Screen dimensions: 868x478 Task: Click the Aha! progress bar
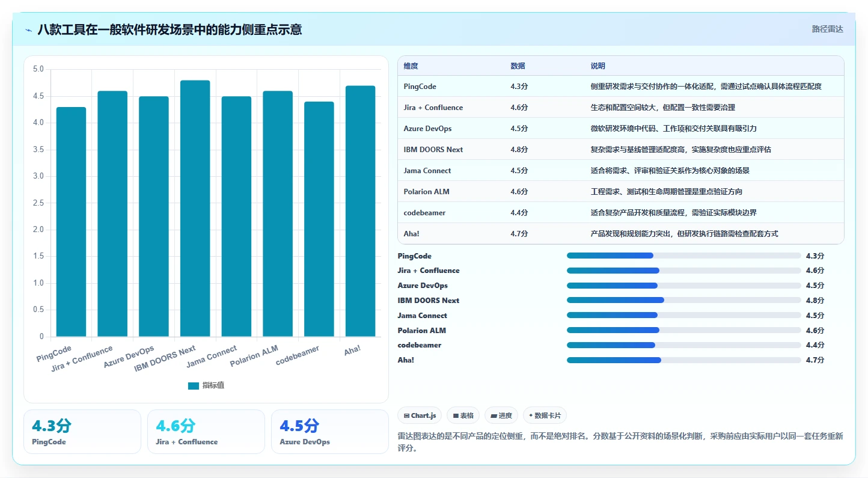[x=684, y=360]
